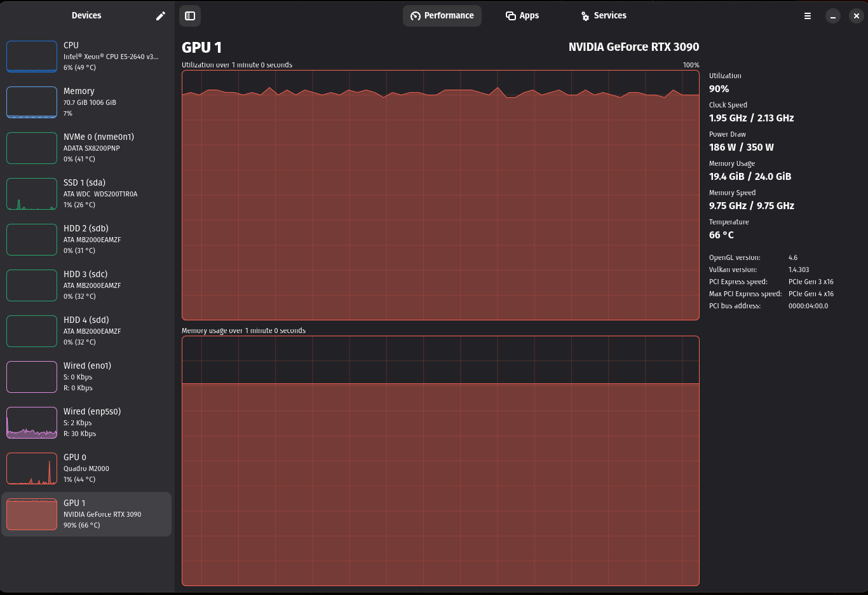
Task: Click the GPU utilization graph
Action: tap(440, 195)
